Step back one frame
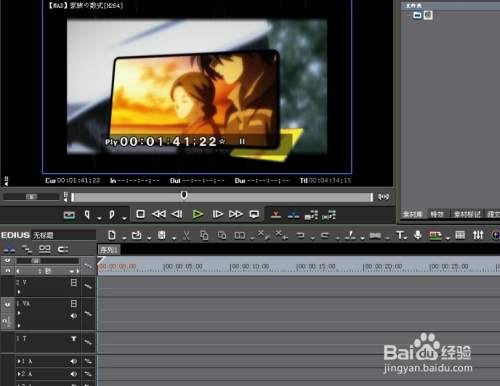The image size is (500, 386). coord(177,214)
